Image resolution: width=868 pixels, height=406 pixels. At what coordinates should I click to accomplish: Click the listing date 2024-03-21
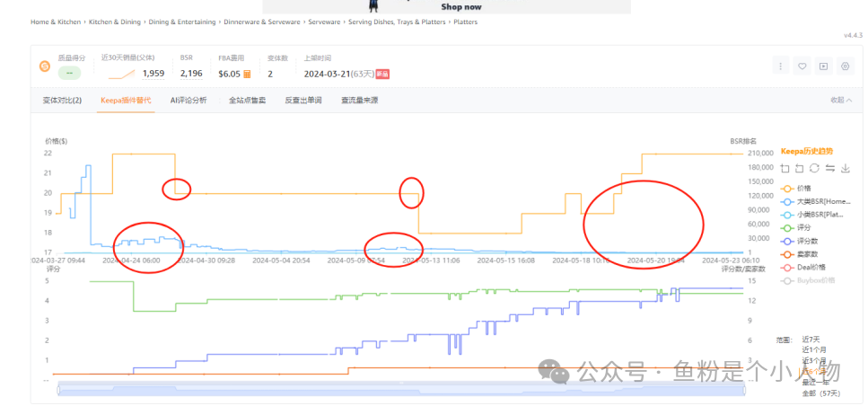[x=328, y=74]
